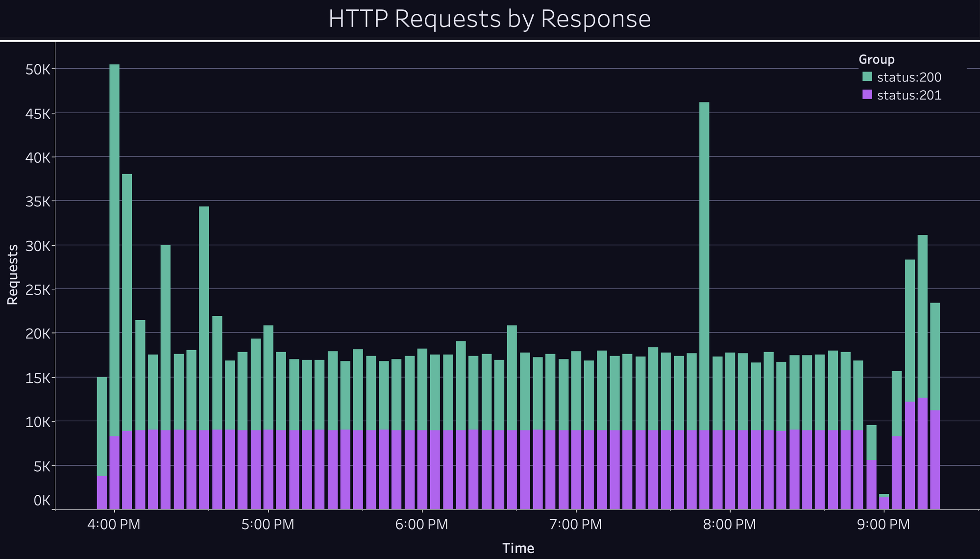The height and width of the screenshot is (559, 980).
Task: Click the 5:00 PM axis label
Action: click(268, 525)
